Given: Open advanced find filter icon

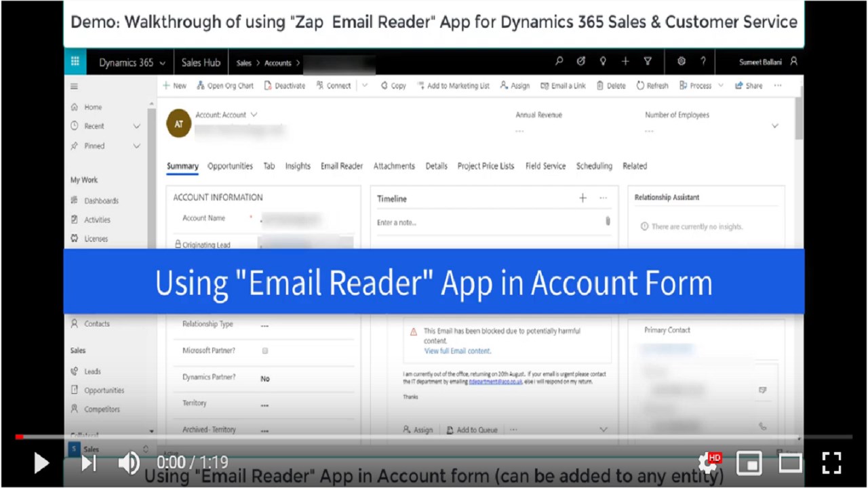Looking at the screenshot, I should click(648, 62).
